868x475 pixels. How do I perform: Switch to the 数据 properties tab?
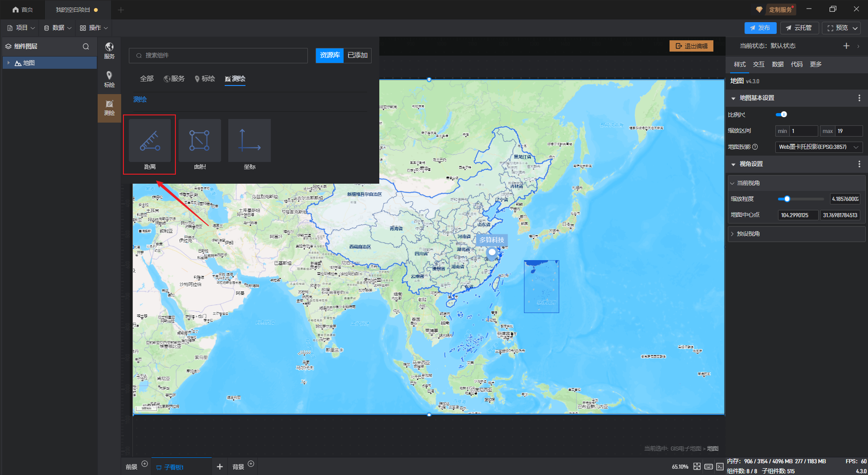[x=778, y=64]
